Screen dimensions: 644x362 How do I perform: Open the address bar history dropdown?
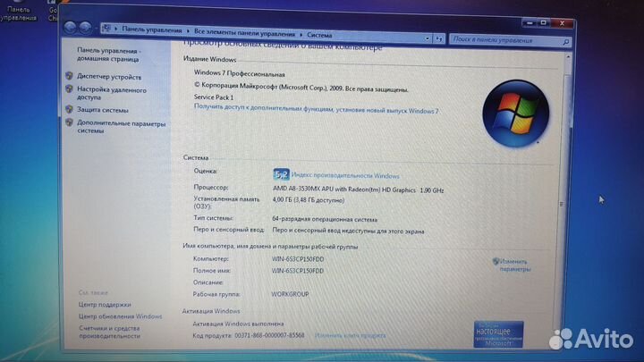(x=428, y=38)
